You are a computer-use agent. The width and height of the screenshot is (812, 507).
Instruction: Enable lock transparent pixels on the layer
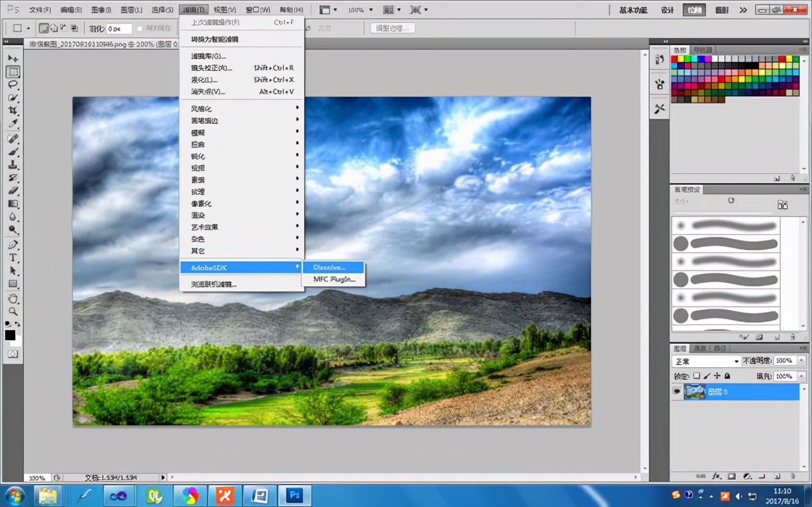coord(697,376)
